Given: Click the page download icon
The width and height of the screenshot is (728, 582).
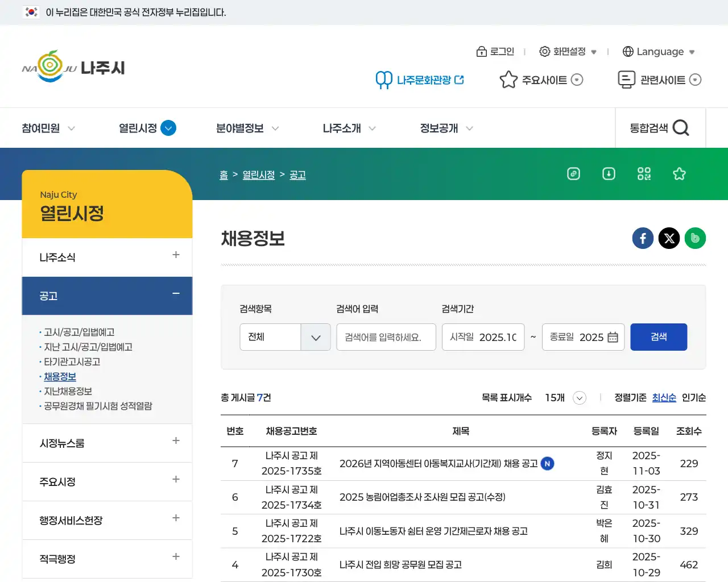Looking at the screenshot, I should click(609, 174).
